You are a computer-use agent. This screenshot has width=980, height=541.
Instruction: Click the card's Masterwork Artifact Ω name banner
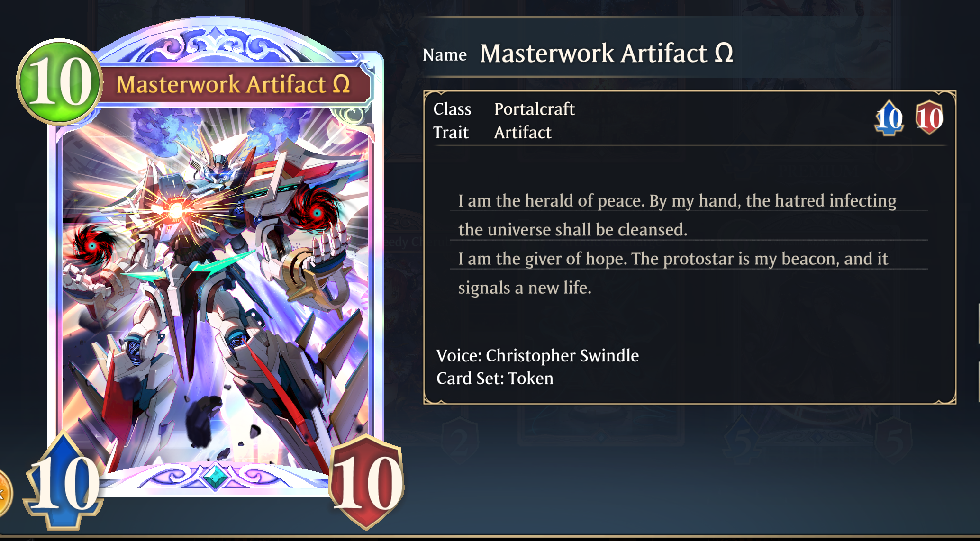[234, 85]
